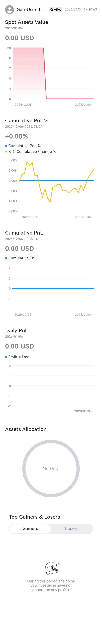Click the VIP 0 badge
Viewport: 102px width, 644px height.
pos(55,10)
